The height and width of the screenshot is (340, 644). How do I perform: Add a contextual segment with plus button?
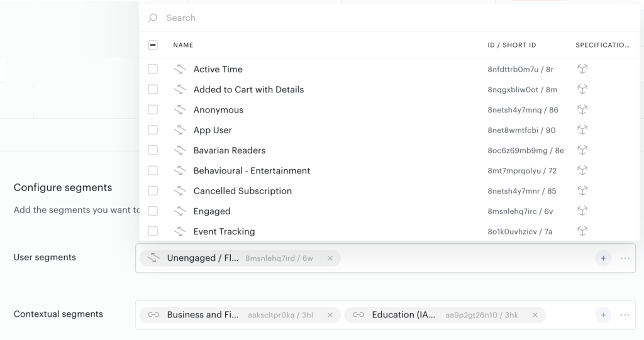(x=603, y=315)
